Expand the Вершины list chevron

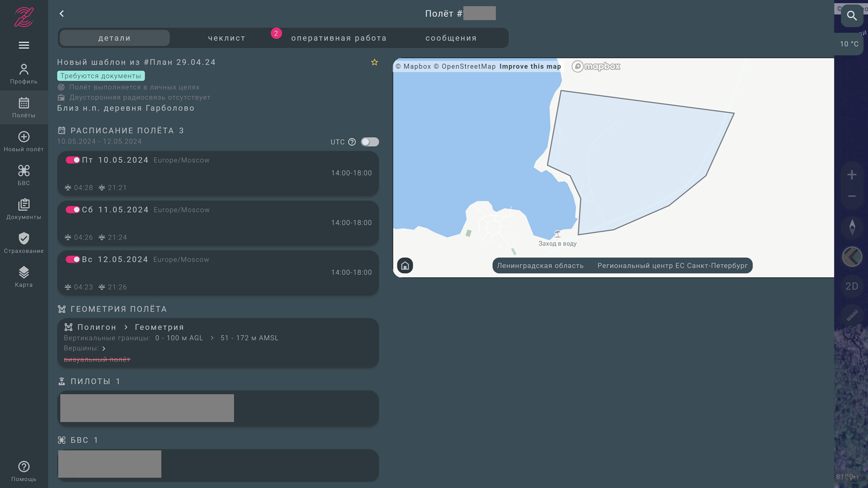[x=104, y=349]
